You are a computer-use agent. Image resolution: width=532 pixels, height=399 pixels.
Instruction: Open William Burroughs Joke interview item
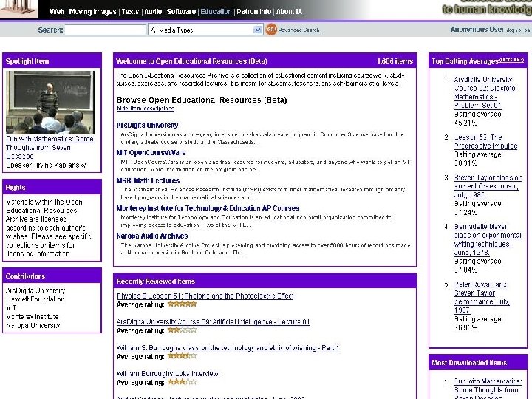point(168,374)
